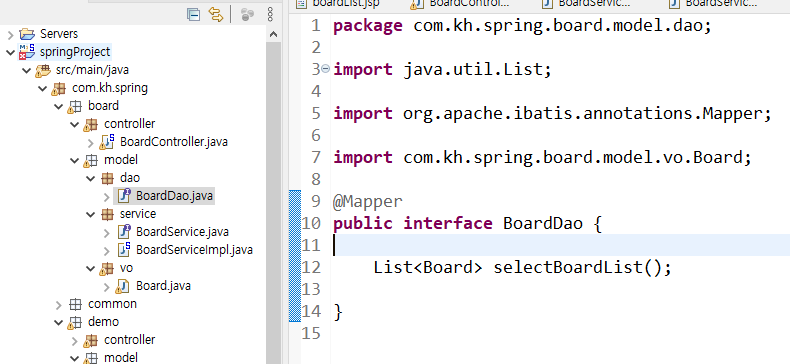
Task: Click the Collapse All toolbar icon
Action: (193, 15)
